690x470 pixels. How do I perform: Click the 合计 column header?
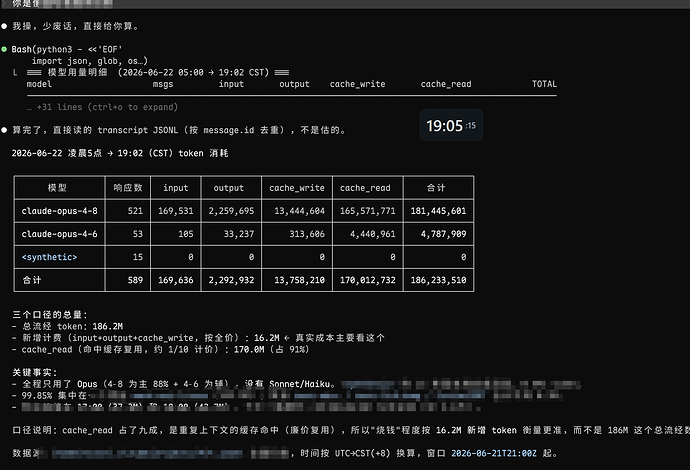click(436, 188)
